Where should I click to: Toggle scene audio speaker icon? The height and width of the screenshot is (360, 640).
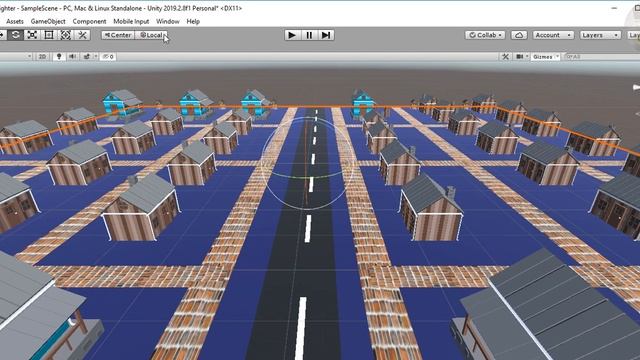pyautogui.click(x=72, y=57)
